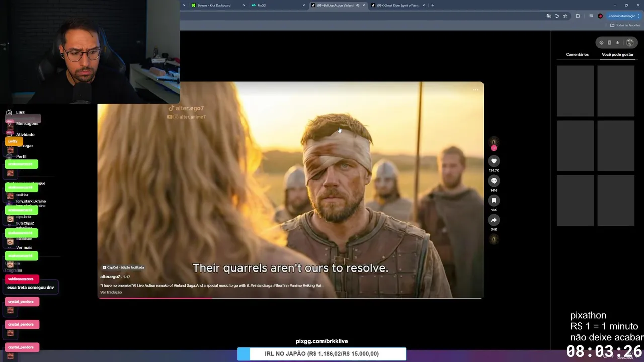This screenshot has height=362, width=644.
Task: Open the Concluir atualização menu dots
Action: (638, 16)
